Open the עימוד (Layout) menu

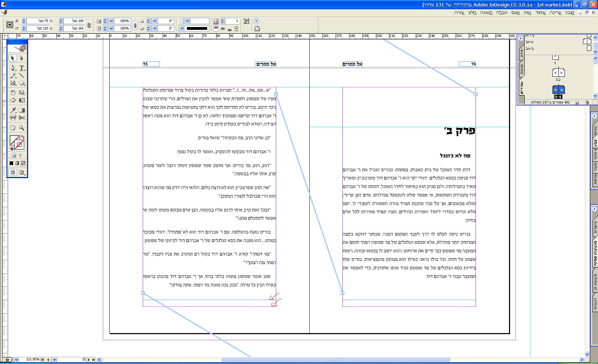click(x=540, y=12)
